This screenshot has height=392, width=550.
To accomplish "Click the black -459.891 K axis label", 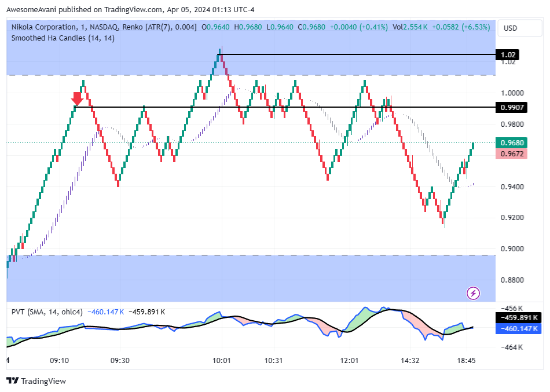I will [x=518, y=318].
